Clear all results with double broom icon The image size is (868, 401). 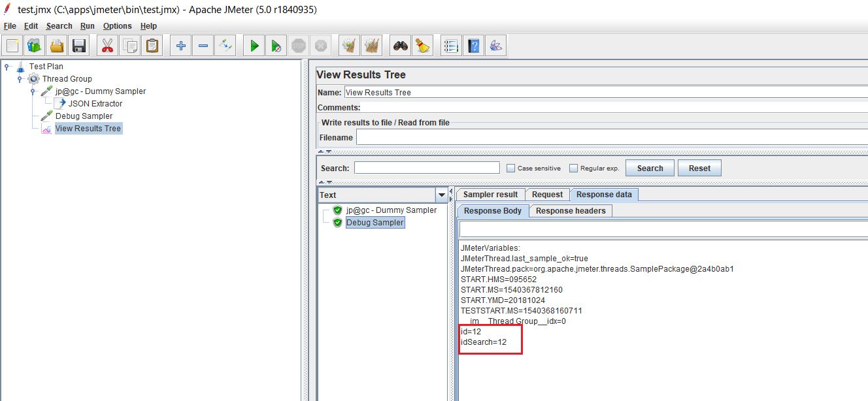tap(371, 46)
